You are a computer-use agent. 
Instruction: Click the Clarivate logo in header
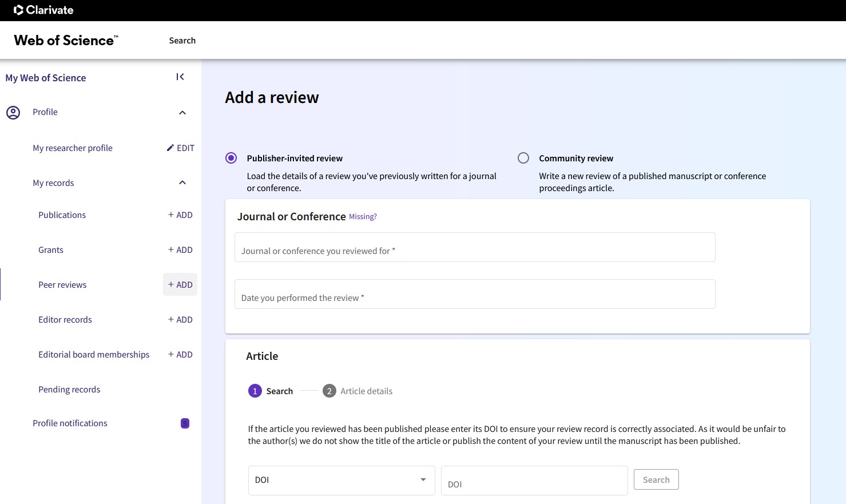point(43,10)
